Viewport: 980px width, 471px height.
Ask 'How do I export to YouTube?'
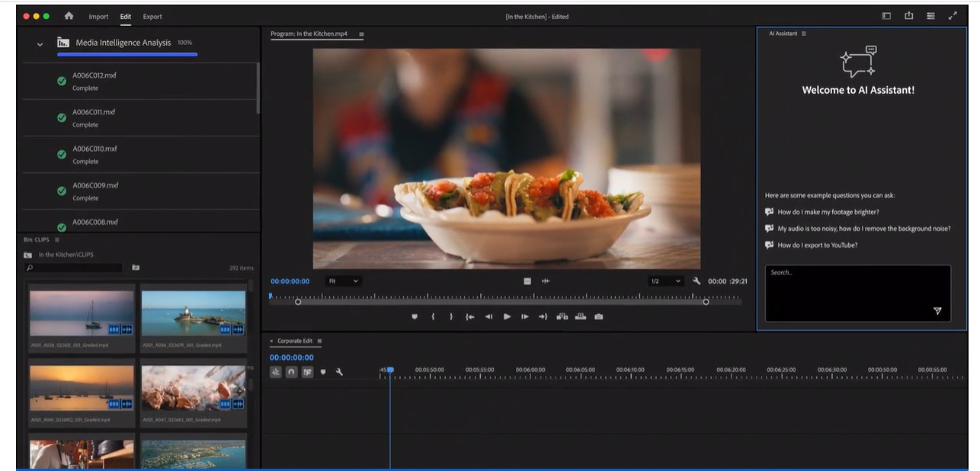pyautogui.click(x=817, y=245)
